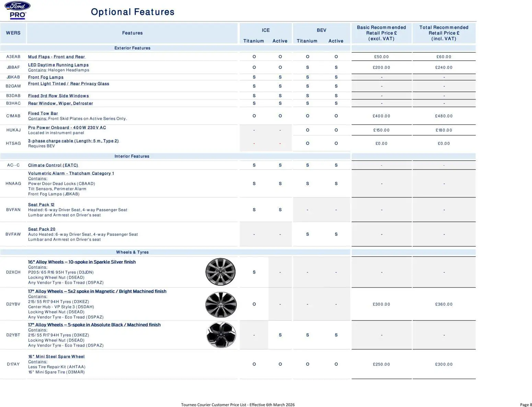Click the £400.00 basic price for Fixed Tow Bar
The width and height of the screenshot is (532, 407).
[x=381, y=116]
